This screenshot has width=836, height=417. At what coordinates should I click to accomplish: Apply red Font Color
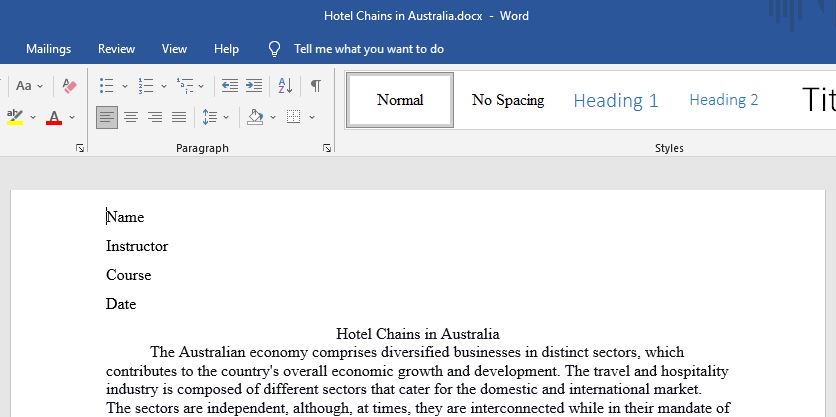pos(54,117)
